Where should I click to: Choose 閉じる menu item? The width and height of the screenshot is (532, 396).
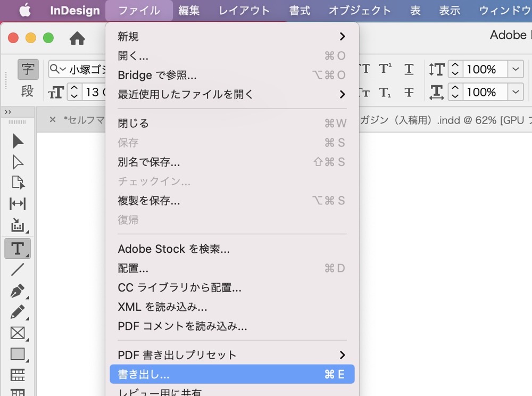coord(232,123)
